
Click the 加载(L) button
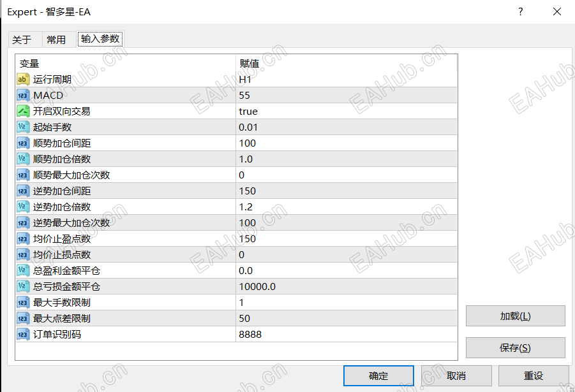515,316
